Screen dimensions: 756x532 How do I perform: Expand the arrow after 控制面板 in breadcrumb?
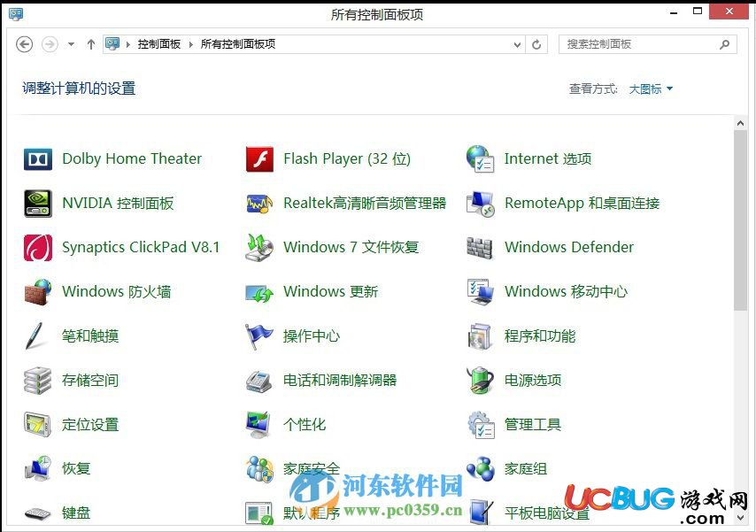(x=191, y=44)
